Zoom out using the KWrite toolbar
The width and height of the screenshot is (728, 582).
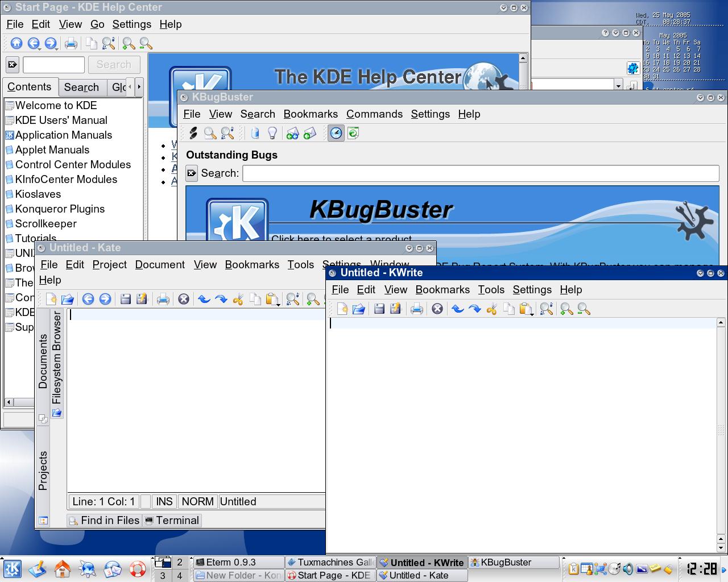[584, 309]
